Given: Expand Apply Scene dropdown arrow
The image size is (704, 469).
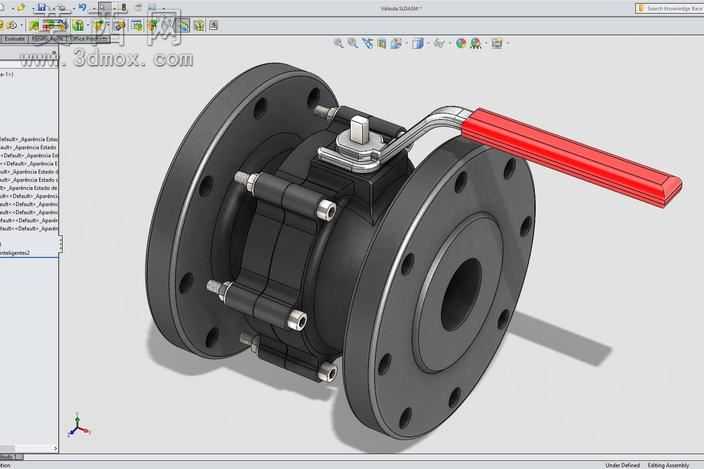Looking at the screenshot, I should [x=486, y=44].
